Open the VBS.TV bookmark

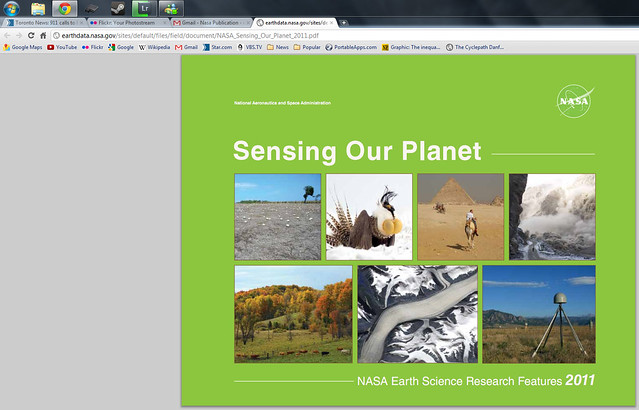pos(250,47)
